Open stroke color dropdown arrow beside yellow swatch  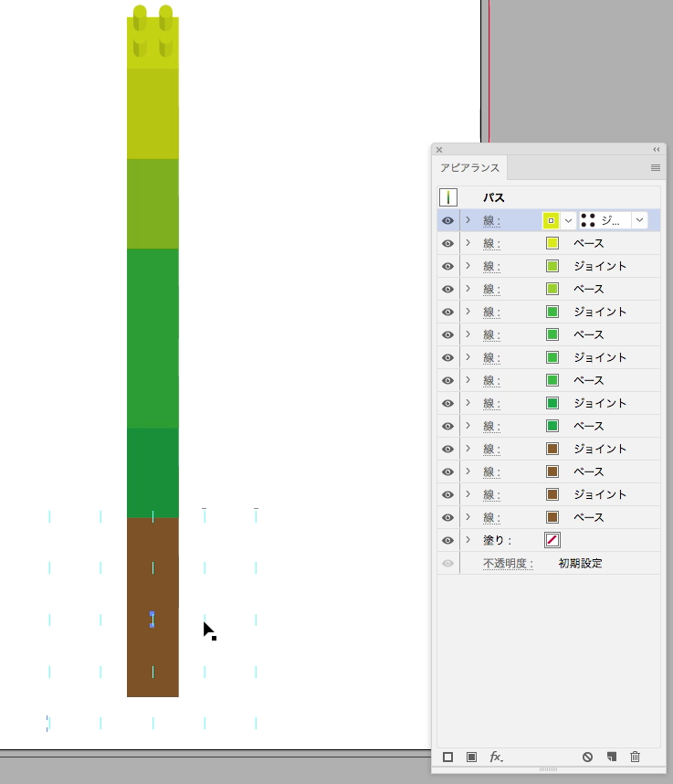point(568,220)
